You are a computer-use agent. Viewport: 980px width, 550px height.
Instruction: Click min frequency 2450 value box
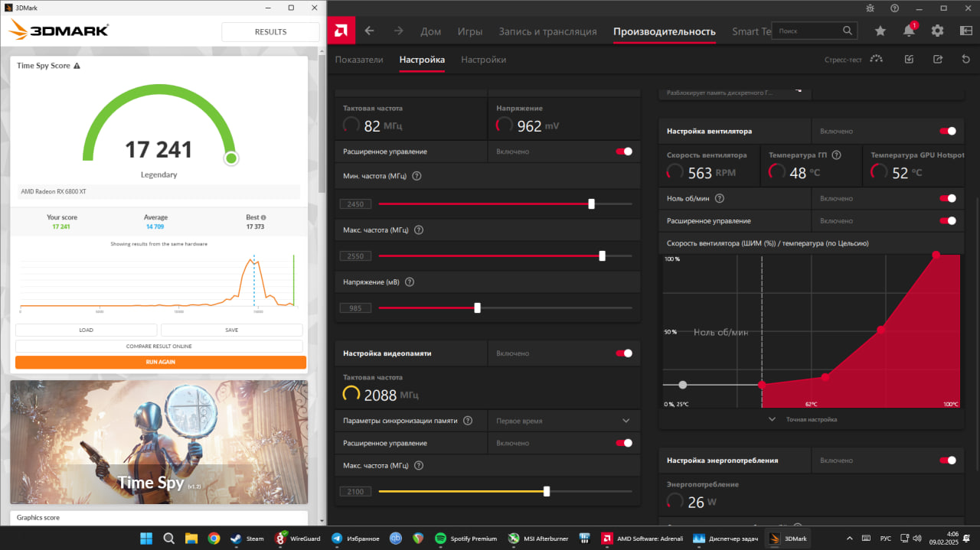(355, 204)
